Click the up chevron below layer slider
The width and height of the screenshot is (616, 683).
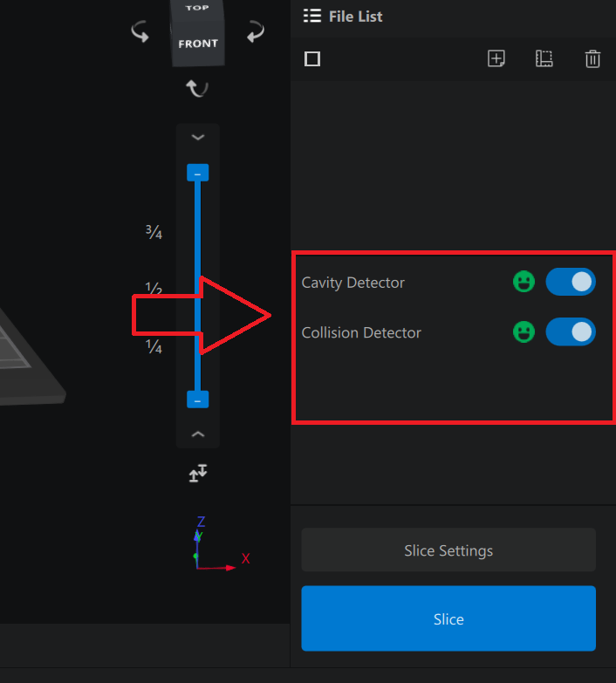[x=198, y=434]
